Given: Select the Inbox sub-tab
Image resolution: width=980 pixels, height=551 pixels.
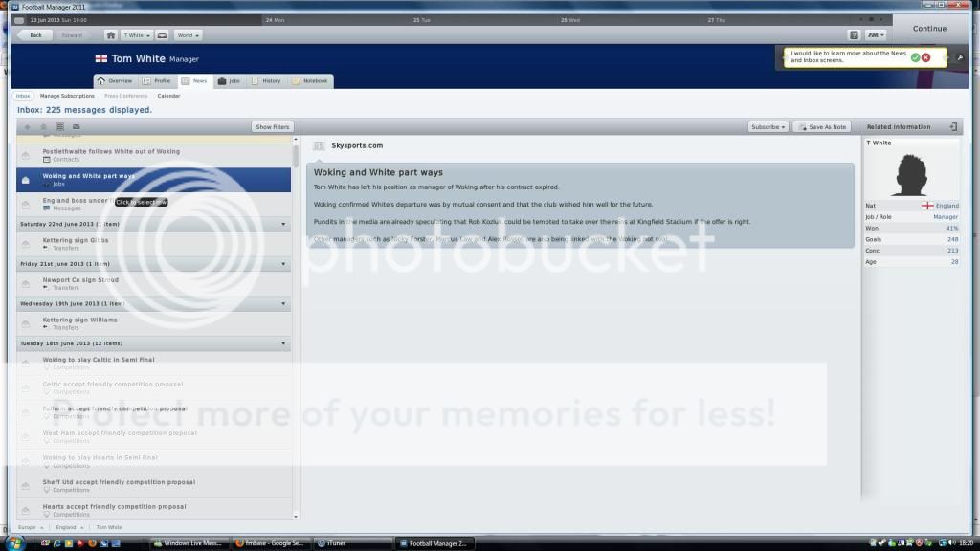Looking at the screenshot, I should (23, 97).
